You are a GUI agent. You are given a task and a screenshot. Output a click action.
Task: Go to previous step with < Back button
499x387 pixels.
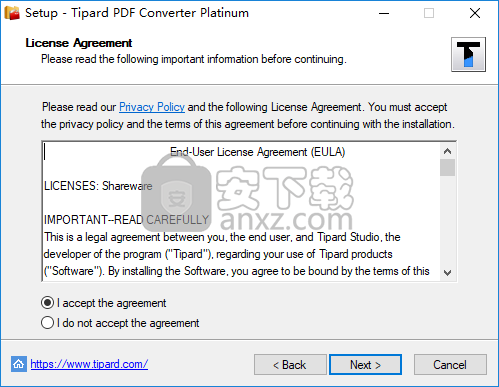(290, 365)
